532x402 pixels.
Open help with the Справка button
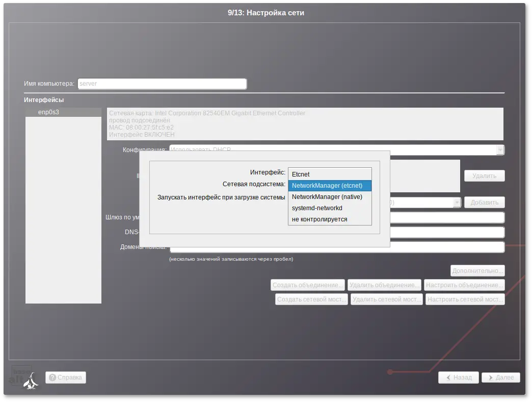[x=66, y=377]
